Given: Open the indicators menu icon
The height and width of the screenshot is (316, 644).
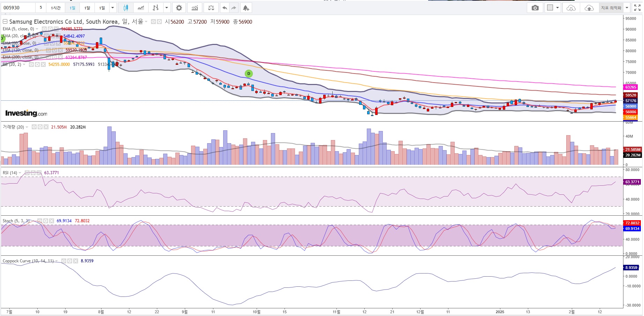Looking at the screenshot, I should (195, 8).
